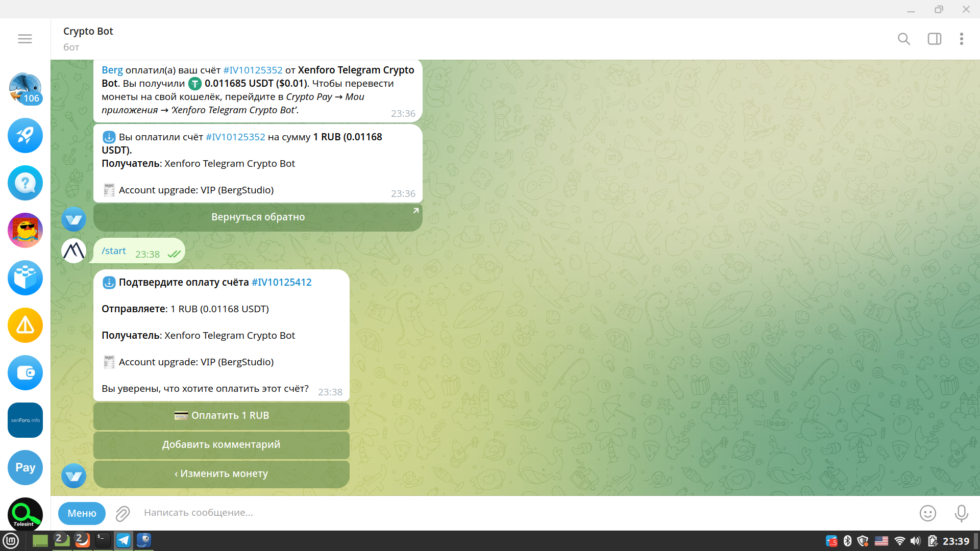The image size is (980, 551).
Task: Open invoice link #IV10125412
Action: pyautogui.click(x=281, y=283)
